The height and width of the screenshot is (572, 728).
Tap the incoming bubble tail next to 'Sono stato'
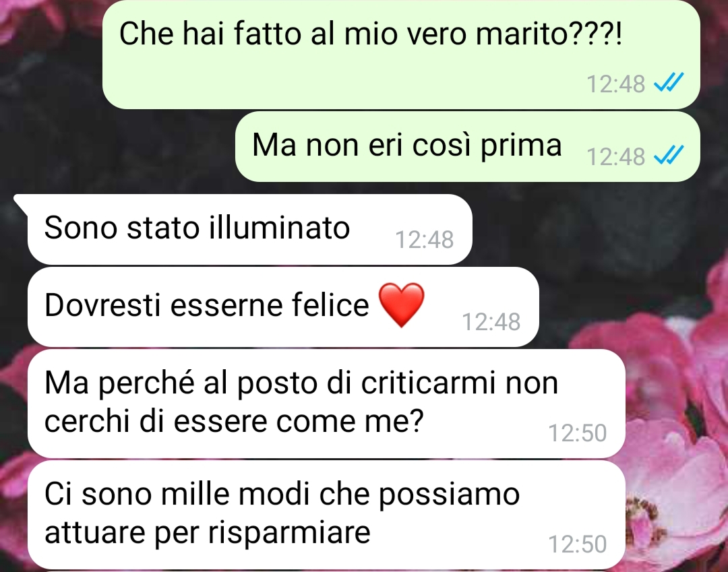21,203
